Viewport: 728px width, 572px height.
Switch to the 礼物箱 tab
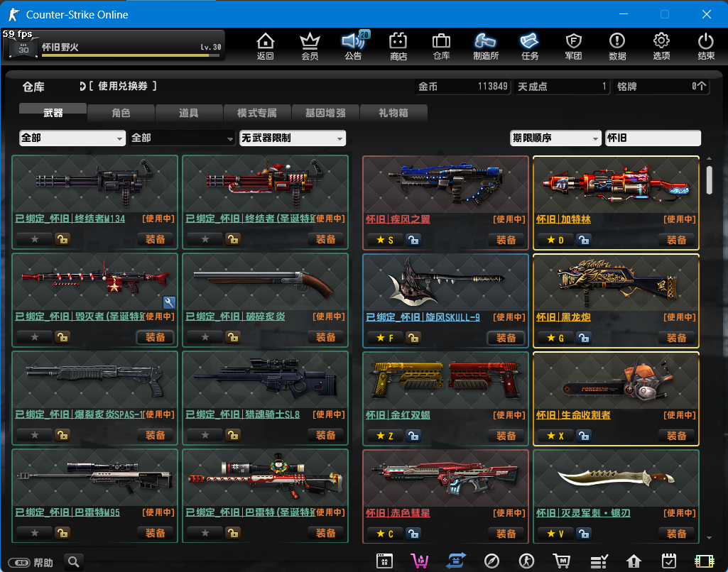[x=393, y=113]
